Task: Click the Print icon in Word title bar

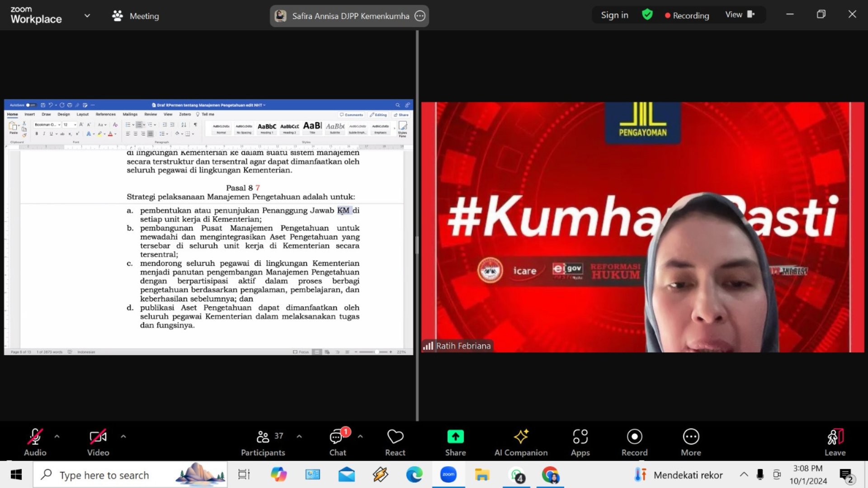Action: [69, 105]
